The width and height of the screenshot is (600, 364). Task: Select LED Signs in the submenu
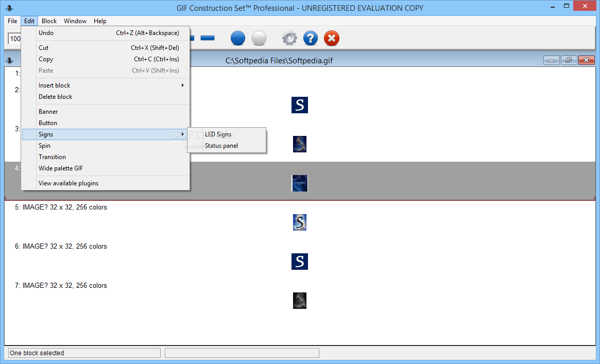click(x=227, y=134)
